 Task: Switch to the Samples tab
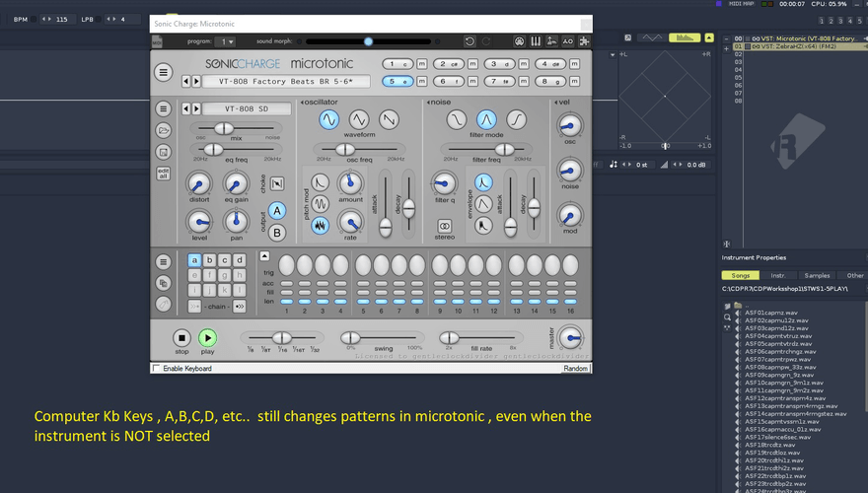click(817, 275)
